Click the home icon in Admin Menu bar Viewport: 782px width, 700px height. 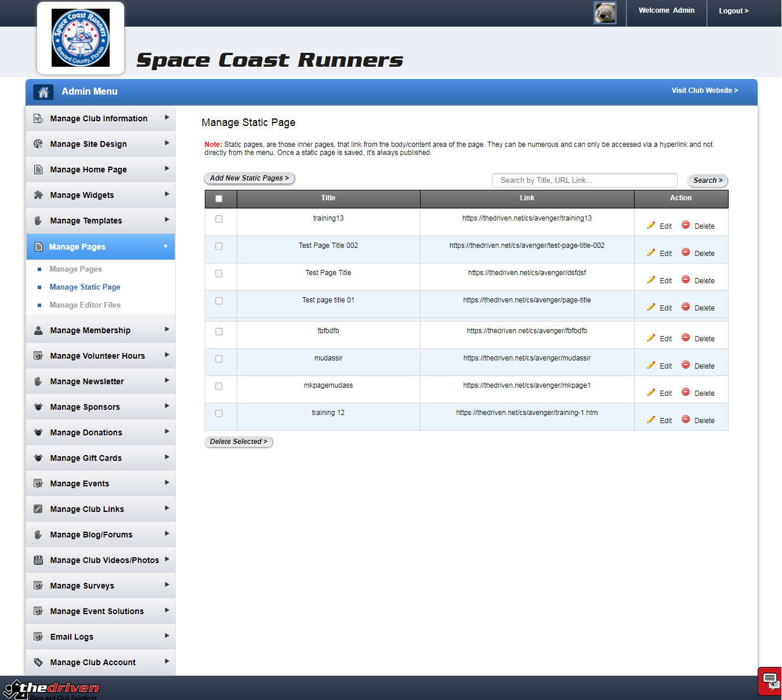[43, 92]
